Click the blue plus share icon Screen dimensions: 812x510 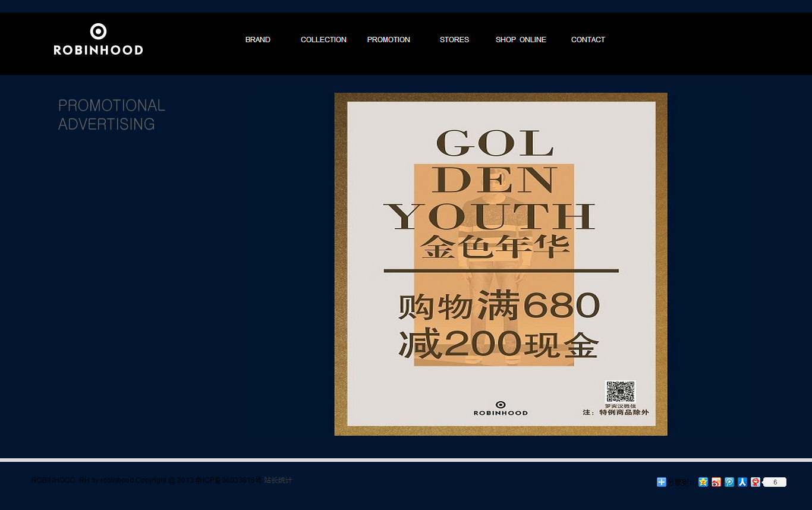(661, 482)
